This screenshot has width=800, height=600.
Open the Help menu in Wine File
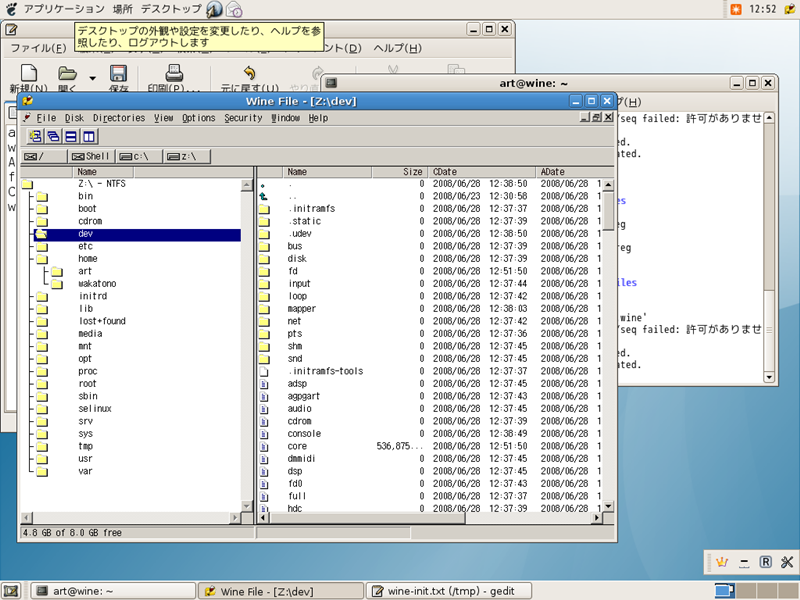(318, 118)
